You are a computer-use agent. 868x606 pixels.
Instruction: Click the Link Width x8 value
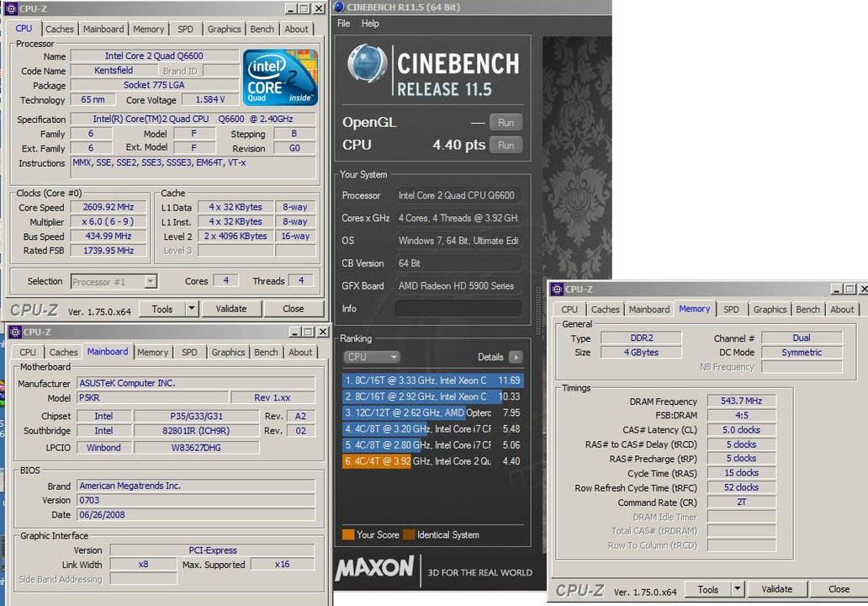tap(143, 565)
